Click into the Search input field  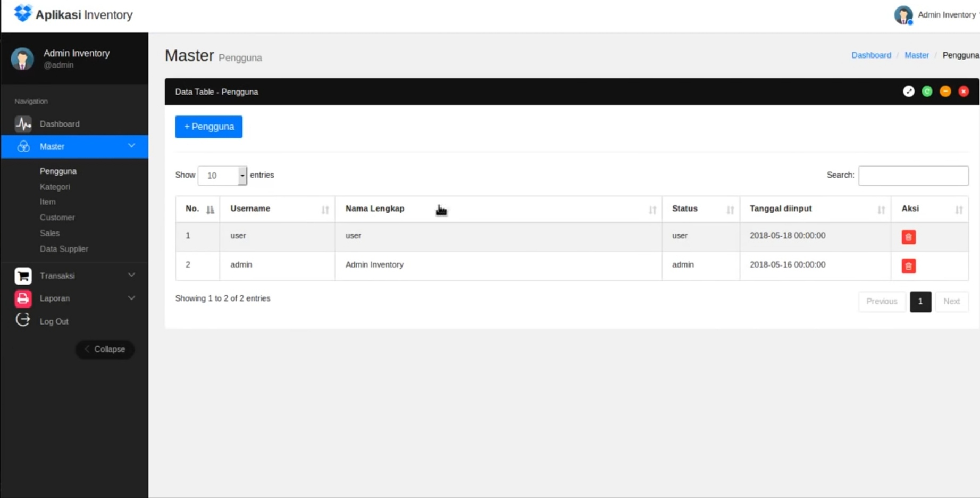[x=912, y=176]
